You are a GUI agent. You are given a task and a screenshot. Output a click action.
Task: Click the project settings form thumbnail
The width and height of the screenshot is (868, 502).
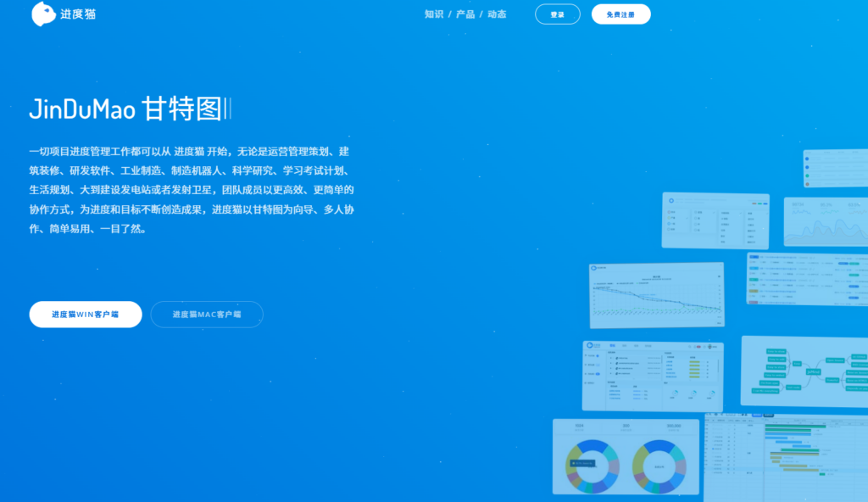pyautogui.click(x=716, y=220)
